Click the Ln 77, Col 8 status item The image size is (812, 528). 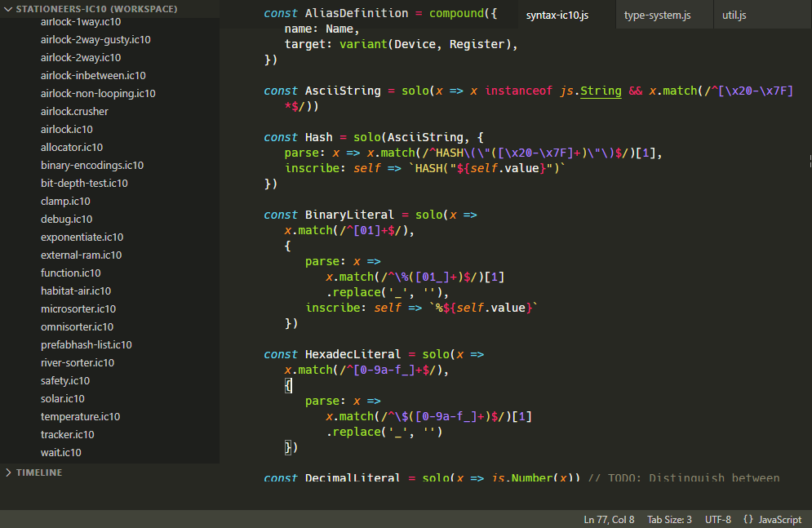609,519
